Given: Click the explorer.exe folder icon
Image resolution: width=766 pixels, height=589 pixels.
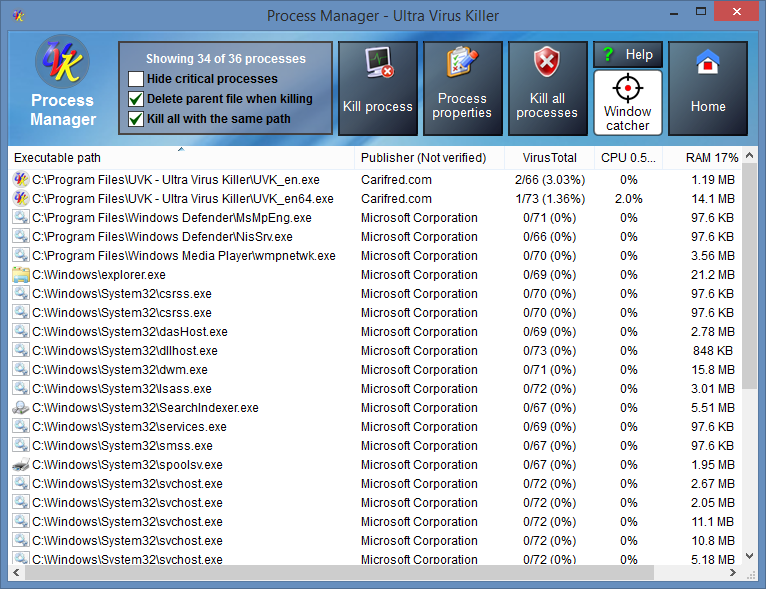Looking at the screenshot, I should click(21, 274).
